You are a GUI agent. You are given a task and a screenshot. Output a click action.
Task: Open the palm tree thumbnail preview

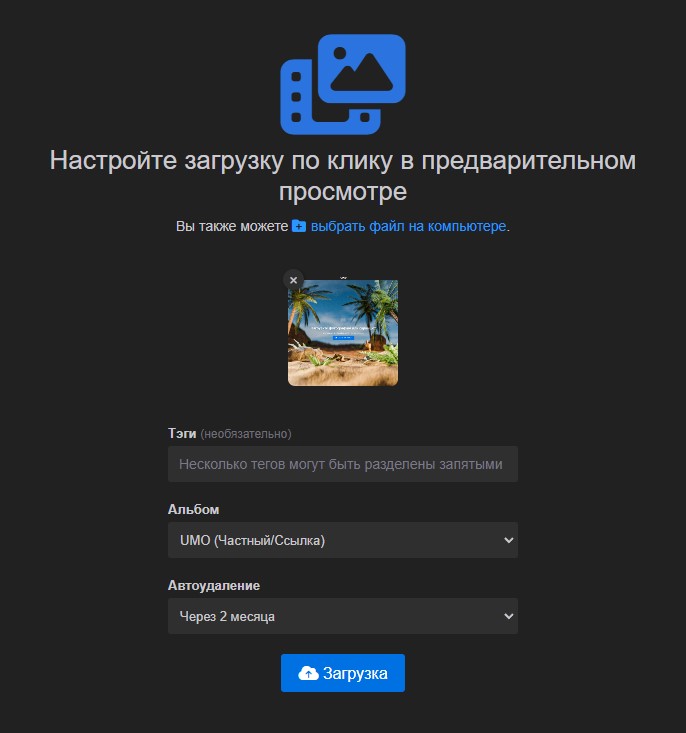[343, 333]
